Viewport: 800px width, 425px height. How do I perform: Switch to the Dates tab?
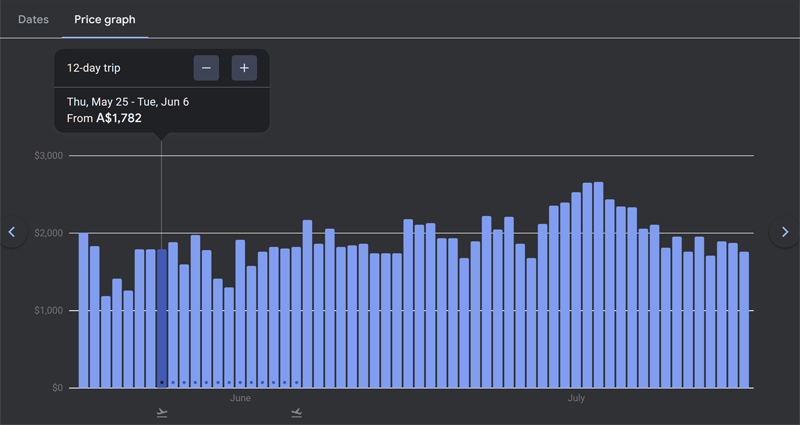[33, 19]
